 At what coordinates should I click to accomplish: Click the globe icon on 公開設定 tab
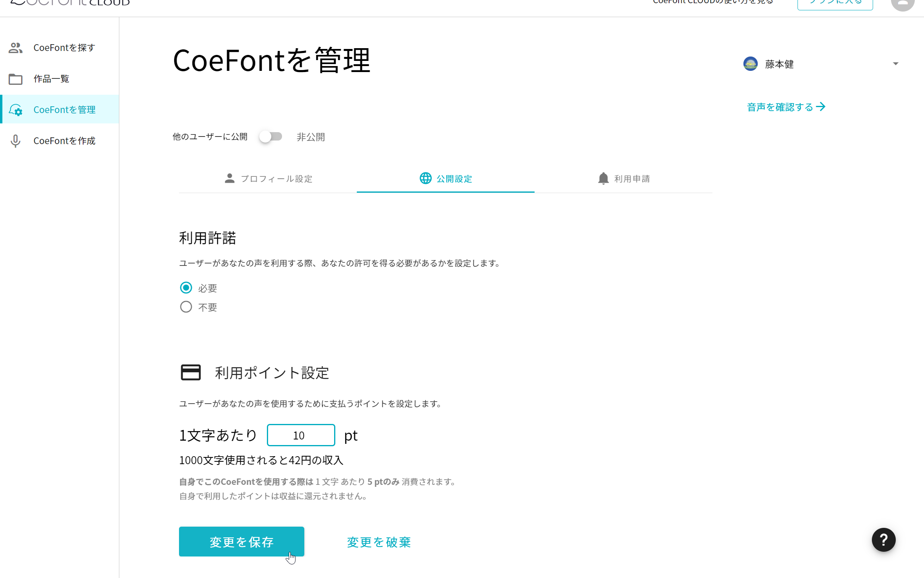pyautogui.click(x=426, y=178)
